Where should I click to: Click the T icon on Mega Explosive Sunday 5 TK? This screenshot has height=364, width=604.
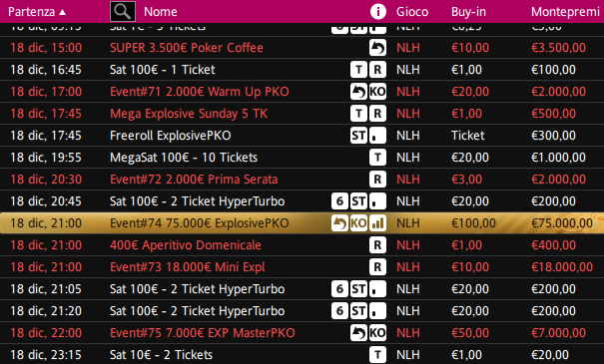(358, 114)
